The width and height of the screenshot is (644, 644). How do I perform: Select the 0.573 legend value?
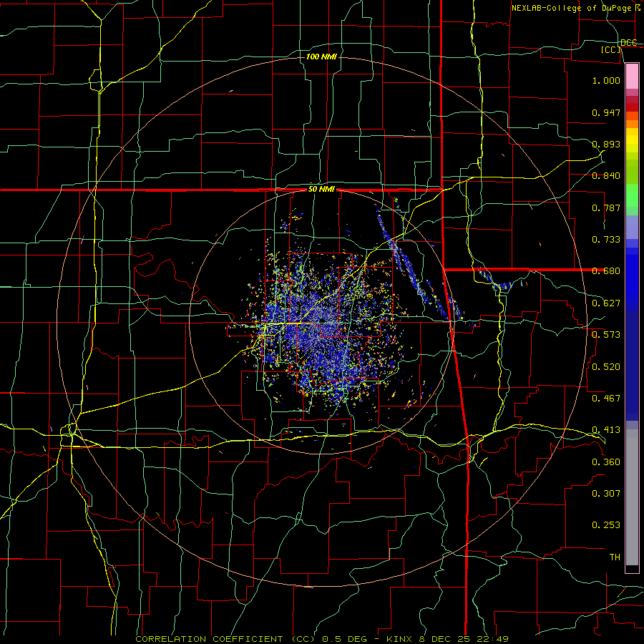pyautogui.click(x=606, y=335)
